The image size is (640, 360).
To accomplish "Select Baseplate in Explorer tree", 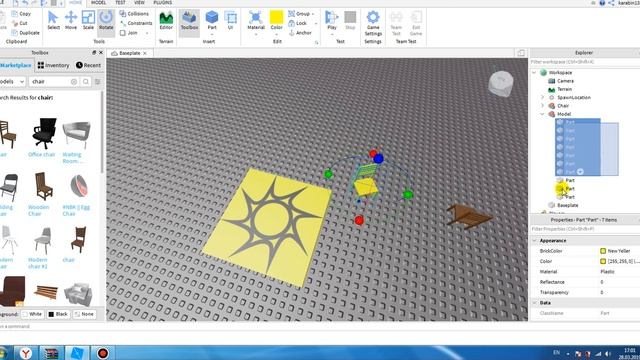I will click(x=567, y=205).
